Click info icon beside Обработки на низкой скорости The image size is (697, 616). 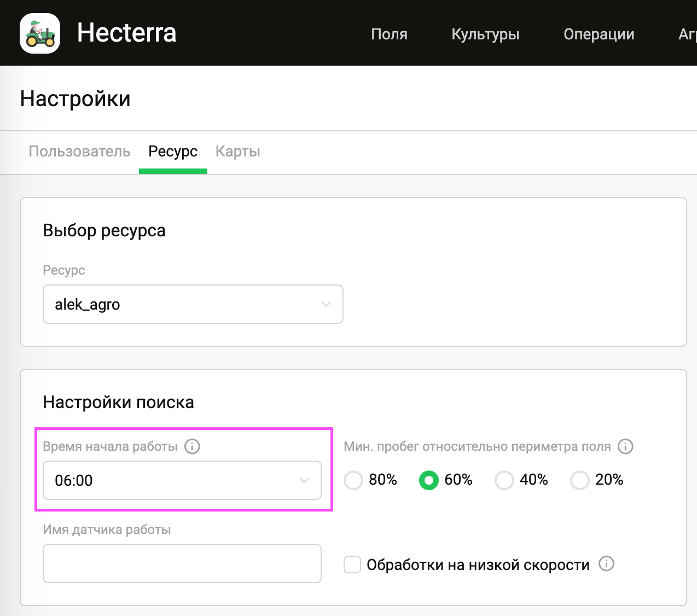click(x=606, y=564)
